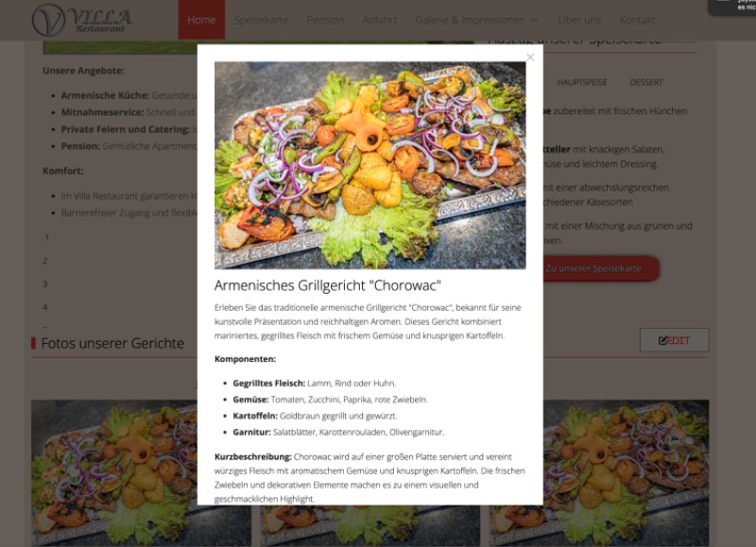Switch to the Hauptspeise tab

582,82
